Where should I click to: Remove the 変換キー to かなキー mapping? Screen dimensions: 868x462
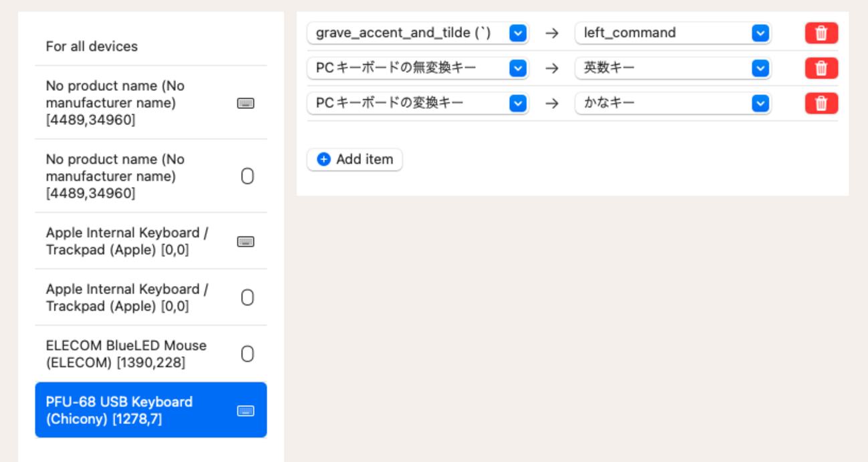pyautogui.click(x=821, y=103)
